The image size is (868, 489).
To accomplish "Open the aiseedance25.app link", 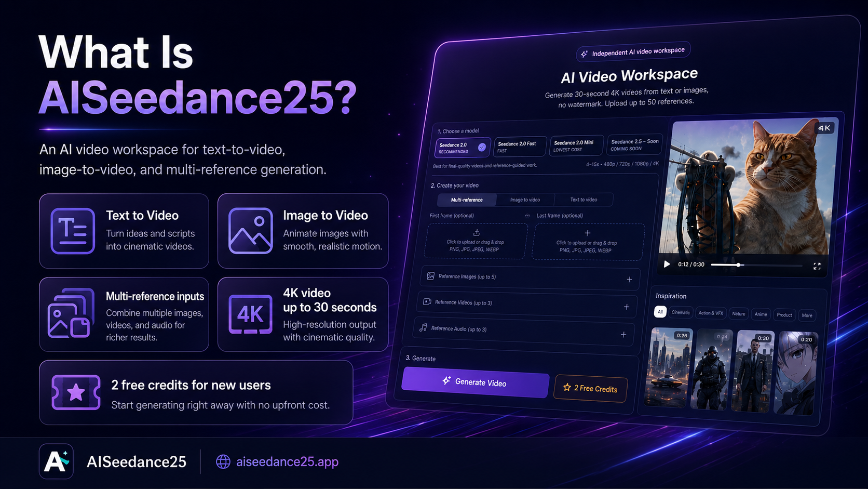I will 287,461.
